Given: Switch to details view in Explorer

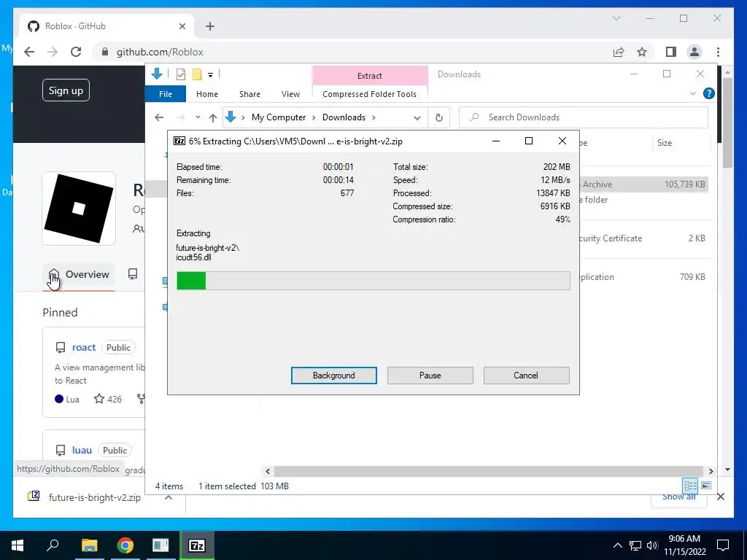Looking at the screenshot, I should (x=690, y=486).
